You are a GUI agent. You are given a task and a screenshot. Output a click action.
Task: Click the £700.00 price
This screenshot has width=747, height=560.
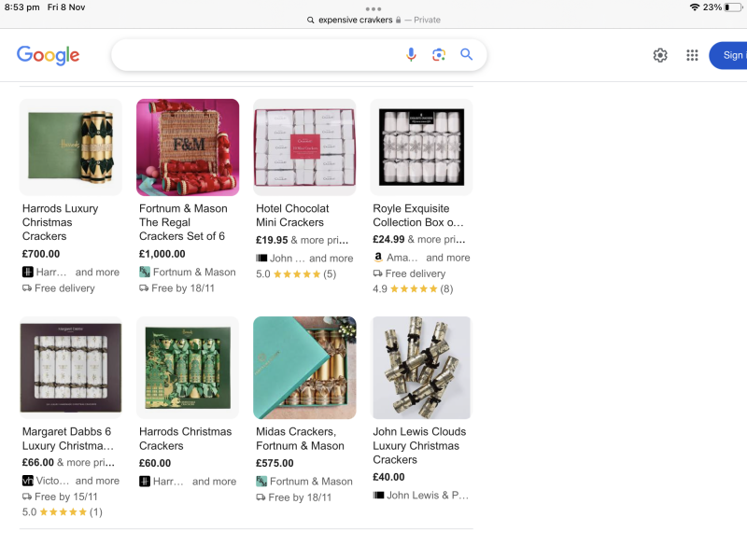[41, 254]
